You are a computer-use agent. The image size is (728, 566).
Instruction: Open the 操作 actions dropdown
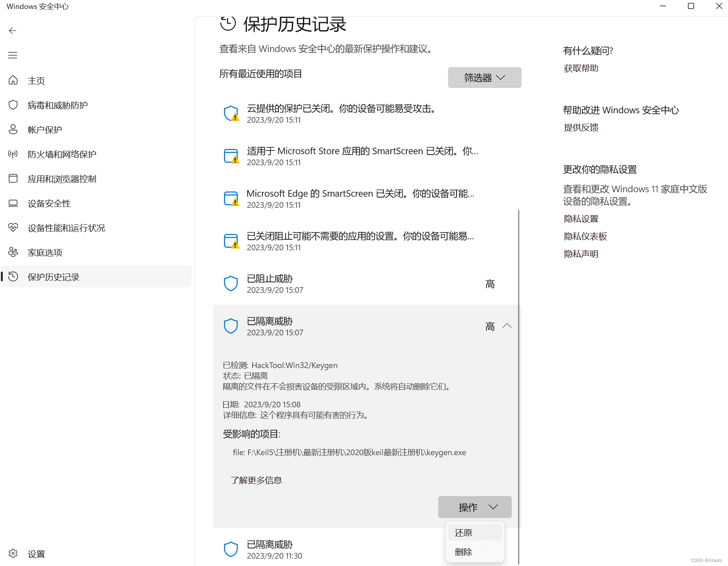coord(475,507)
